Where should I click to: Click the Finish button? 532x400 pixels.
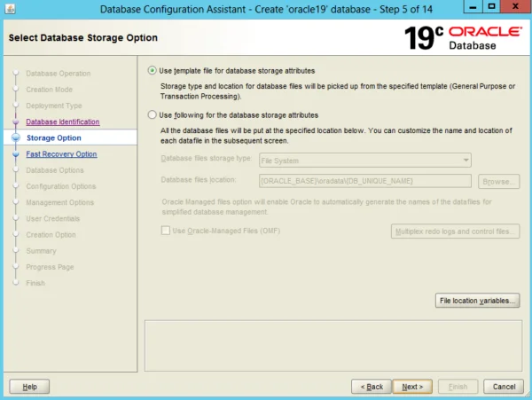coord(458,387)
